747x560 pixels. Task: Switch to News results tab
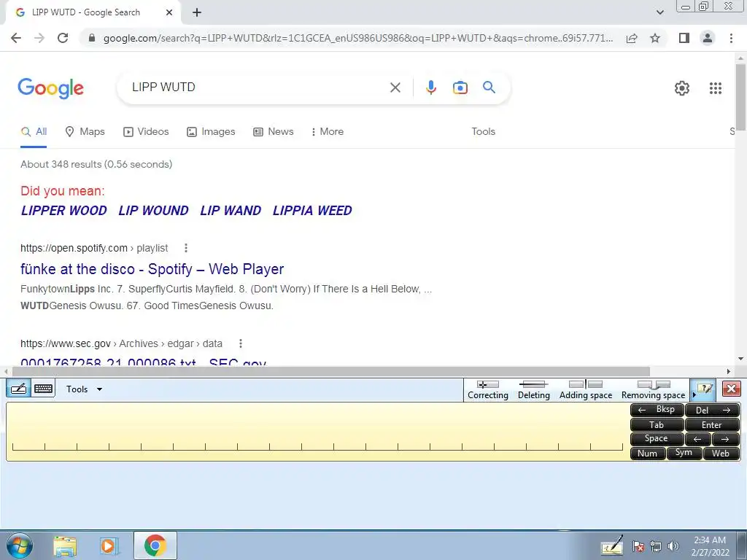coord(273,132)
